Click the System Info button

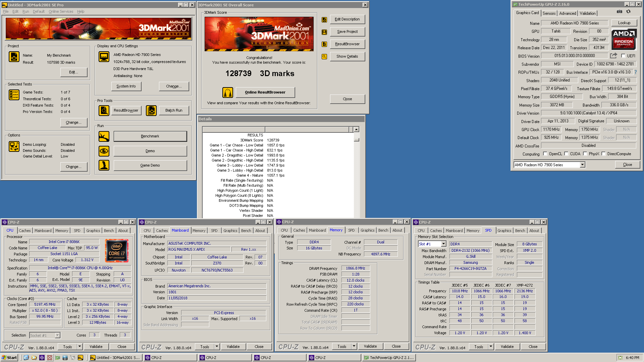(x=126, y=86)
